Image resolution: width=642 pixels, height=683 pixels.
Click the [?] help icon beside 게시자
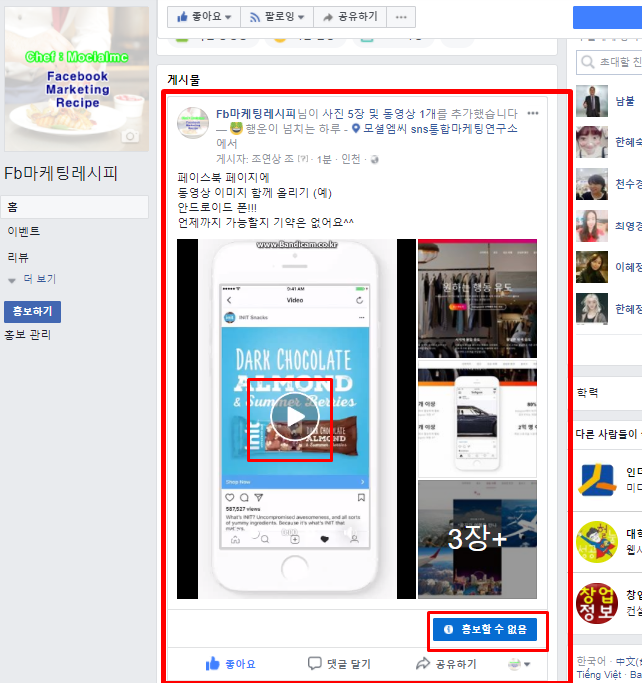[x=303, y=160]
